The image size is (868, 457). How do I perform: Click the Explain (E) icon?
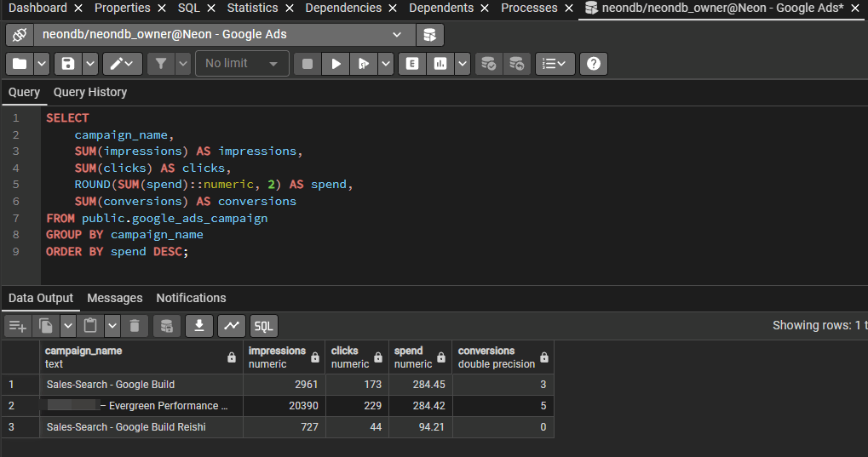tap(412, 64)
